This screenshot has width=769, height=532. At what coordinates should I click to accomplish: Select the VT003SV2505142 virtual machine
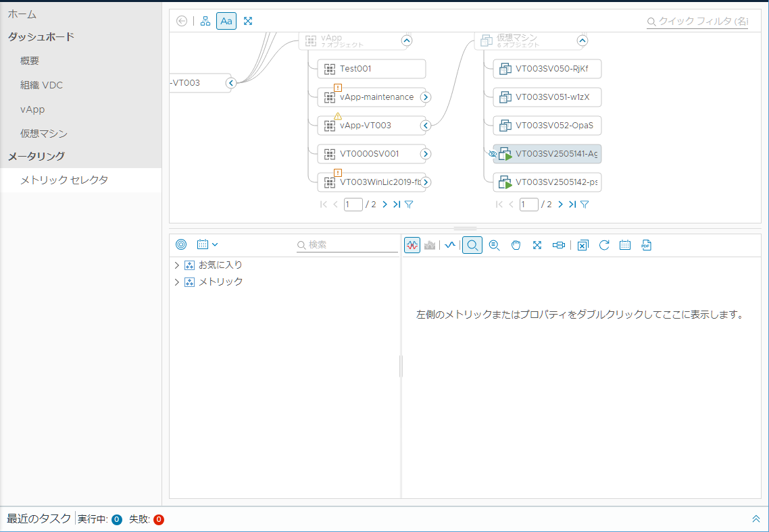pyautogui.click(x=547, y=182)
